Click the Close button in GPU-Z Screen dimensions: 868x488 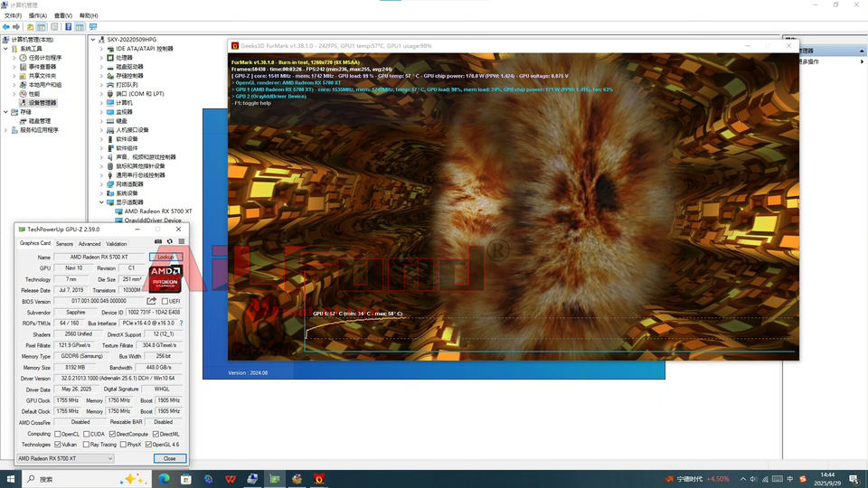click(x=169, y=458)
